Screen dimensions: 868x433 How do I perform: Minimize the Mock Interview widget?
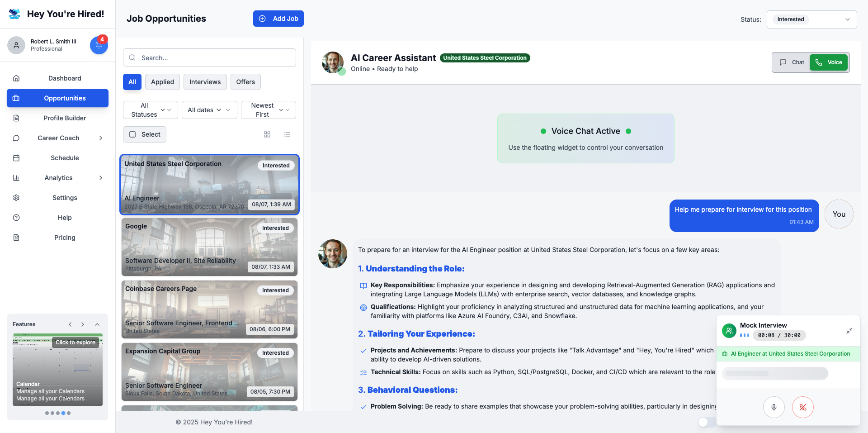point(849,331)
